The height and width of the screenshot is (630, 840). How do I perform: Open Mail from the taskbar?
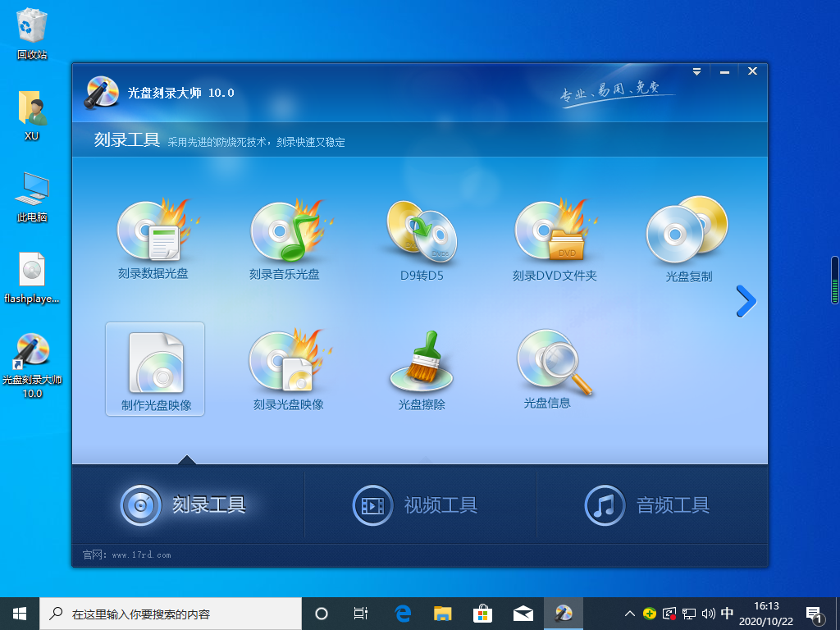(x=522, y=613)
